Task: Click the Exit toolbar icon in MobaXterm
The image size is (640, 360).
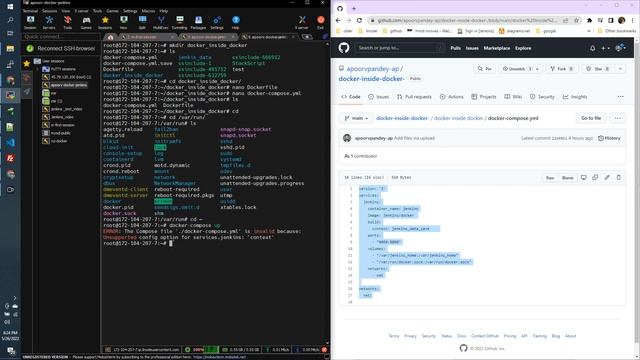Action: point(321,22)
